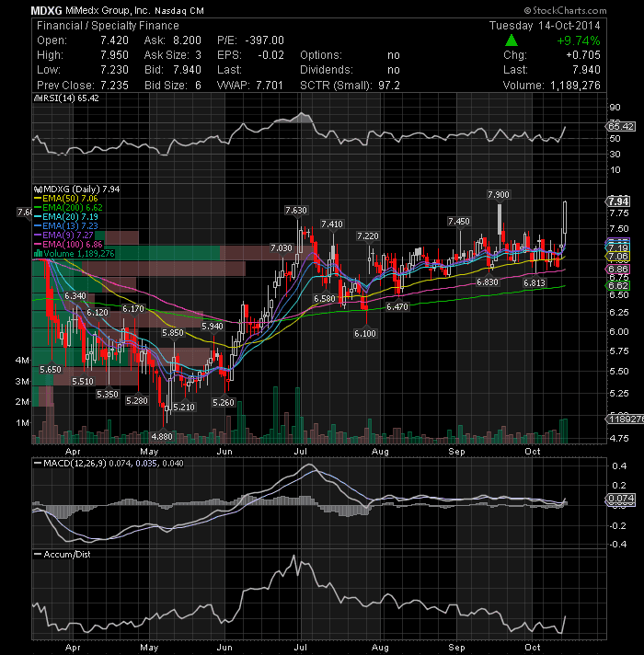Image resolution: width=644 pixels, height=655 pixels.
Task: Click the EPS value -0.02
Action: pyautogui.click(x=270, y=55)
